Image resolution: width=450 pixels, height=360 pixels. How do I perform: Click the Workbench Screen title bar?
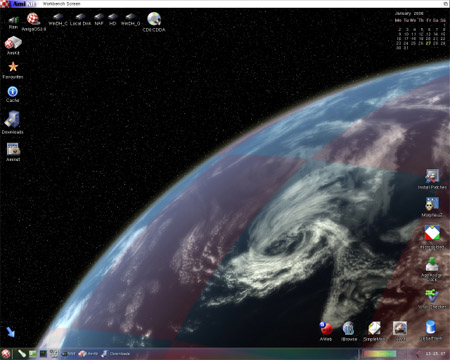click(x=225, y=4)
